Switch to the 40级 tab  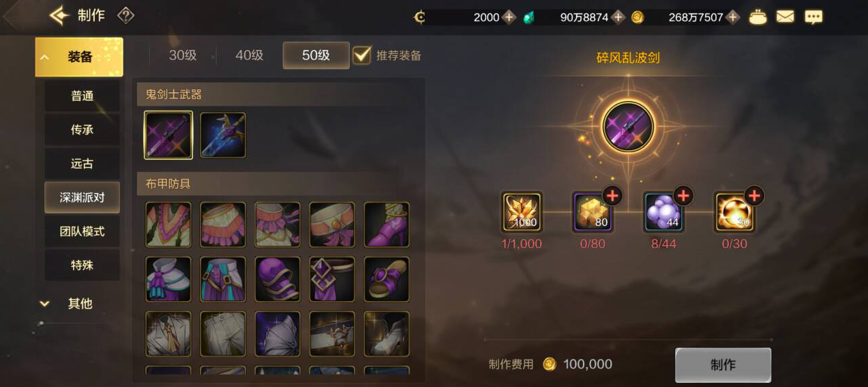(x=250, y=55)
